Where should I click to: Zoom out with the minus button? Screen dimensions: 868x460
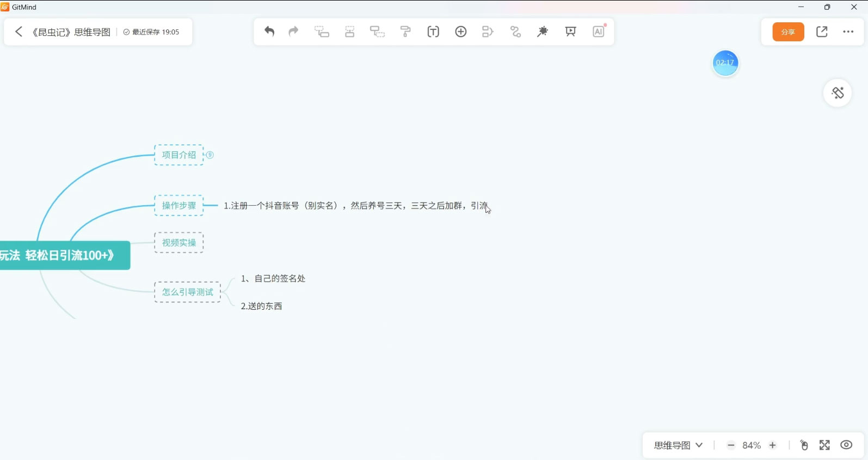point(731,445)
